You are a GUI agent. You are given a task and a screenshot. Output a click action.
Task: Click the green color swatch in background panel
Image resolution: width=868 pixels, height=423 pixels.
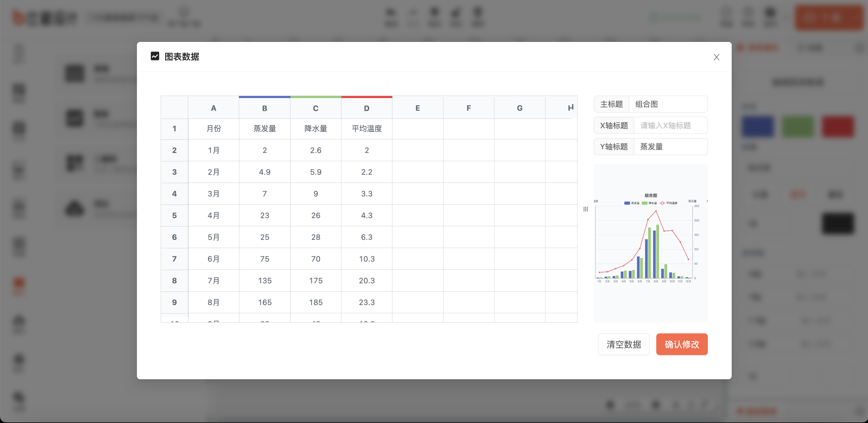click(x=797, y=126)
